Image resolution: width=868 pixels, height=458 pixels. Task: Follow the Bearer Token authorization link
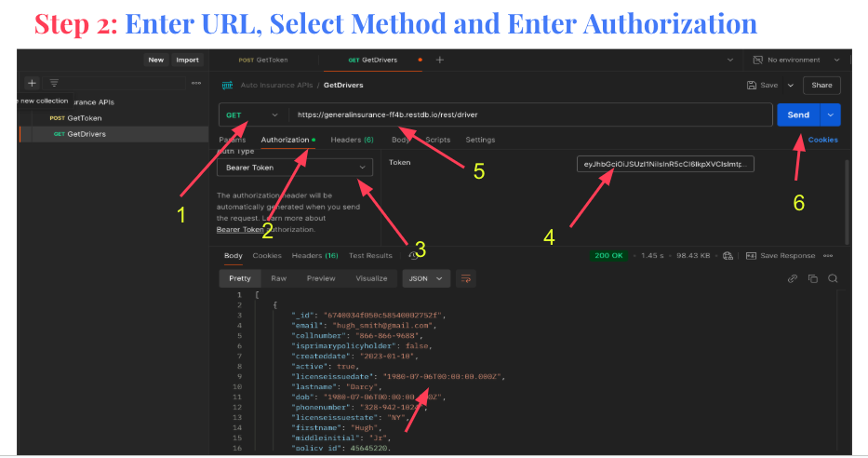(x=240, y=230)
